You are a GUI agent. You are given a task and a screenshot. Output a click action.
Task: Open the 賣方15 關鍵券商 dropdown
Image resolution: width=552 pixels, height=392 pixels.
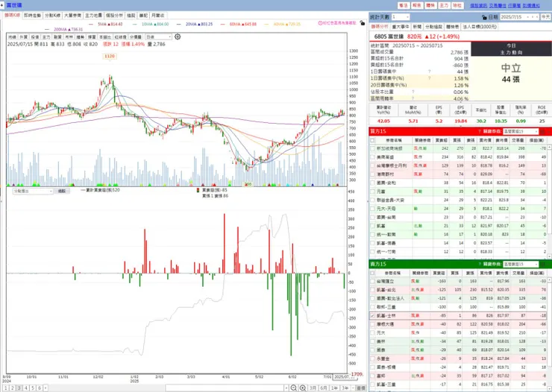521,264
